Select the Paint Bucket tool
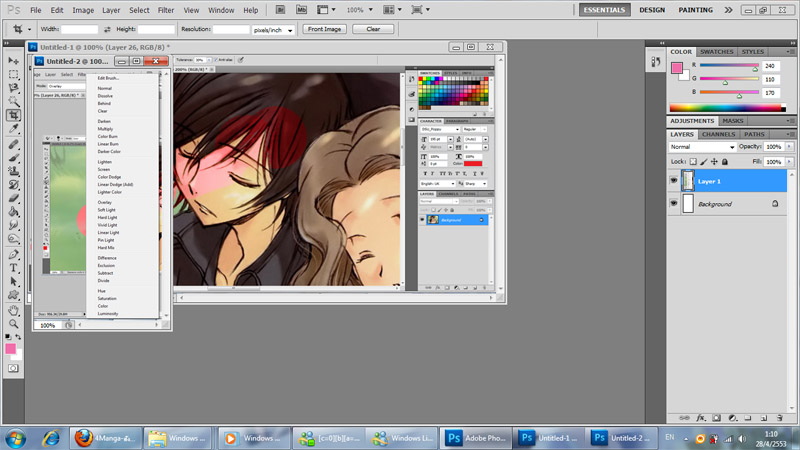This screenshot has height=450, width=800. [x=13, y=212]
